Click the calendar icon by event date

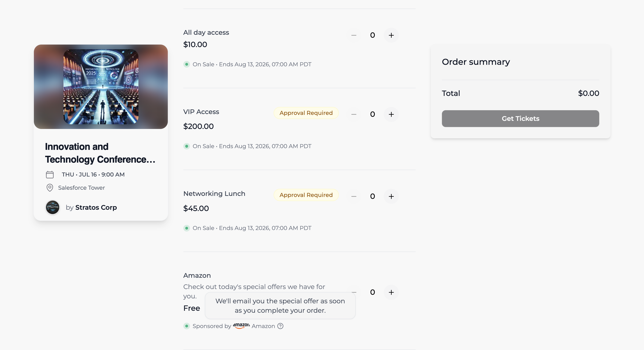tap(50, 174)
